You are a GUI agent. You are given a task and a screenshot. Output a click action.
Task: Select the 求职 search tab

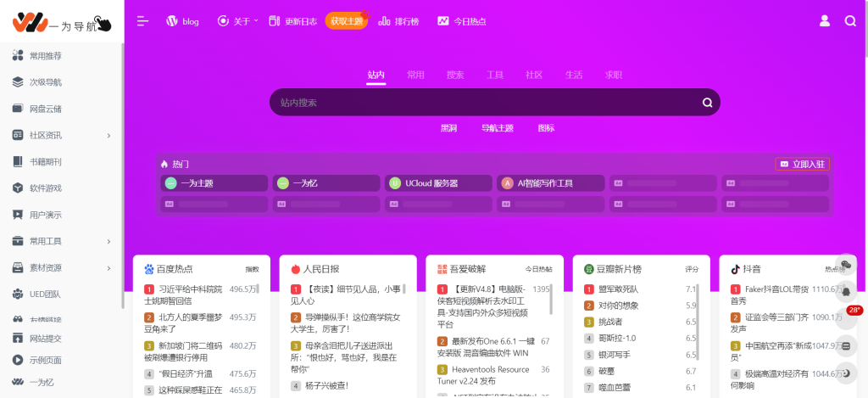click(614, 75)
